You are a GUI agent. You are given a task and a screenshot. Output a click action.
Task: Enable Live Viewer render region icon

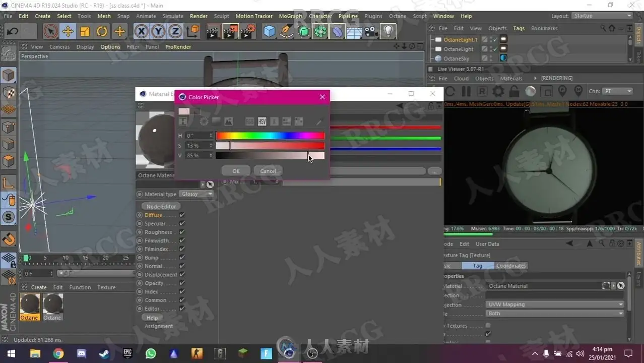click(546, 91)
